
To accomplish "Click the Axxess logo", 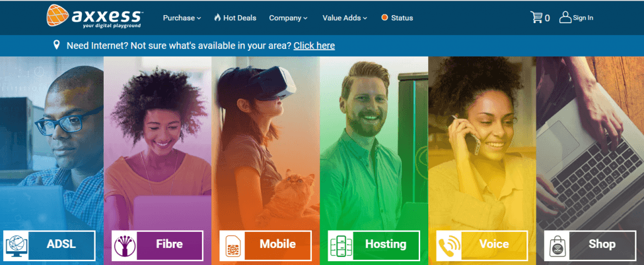I will pos(95,16).
